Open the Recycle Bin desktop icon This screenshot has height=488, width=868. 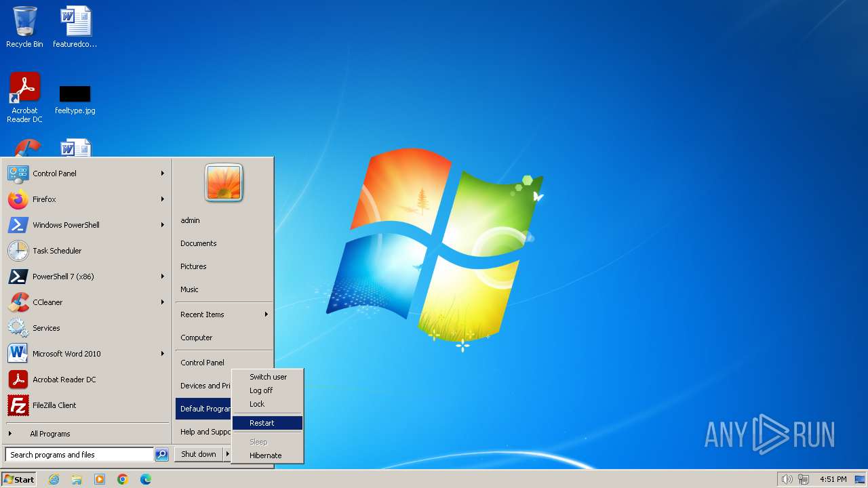(24, 27)
